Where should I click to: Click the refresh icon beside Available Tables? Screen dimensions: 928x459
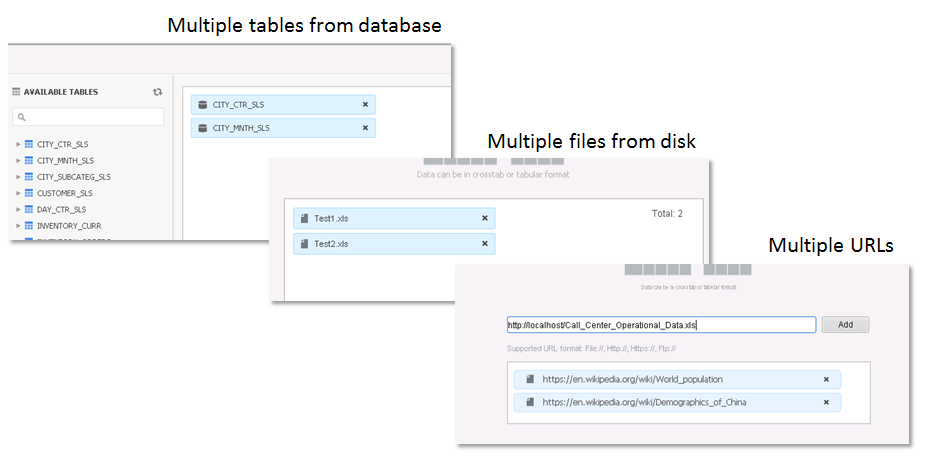pyautogui.click(x=157, y=92)
